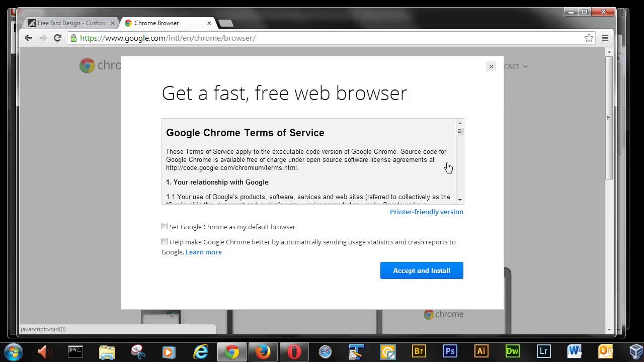Click the '1. Your relationship with Google' heading
The width and height of the screenshot is (644, 362).
click(217, 182)
